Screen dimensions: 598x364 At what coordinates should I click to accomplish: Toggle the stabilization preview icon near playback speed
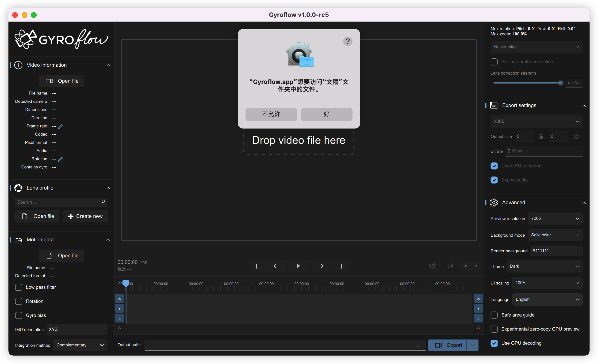click(x=433, y=266)
